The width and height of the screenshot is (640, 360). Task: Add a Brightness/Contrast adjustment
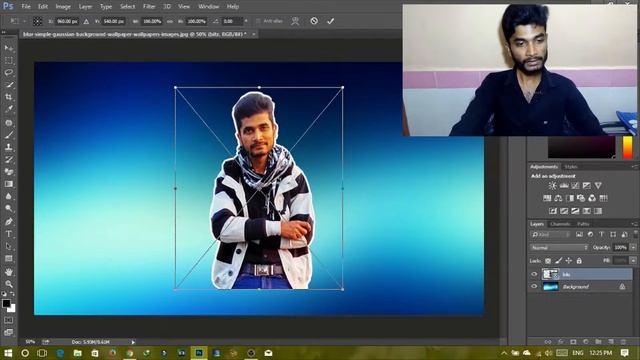(552, 186)
